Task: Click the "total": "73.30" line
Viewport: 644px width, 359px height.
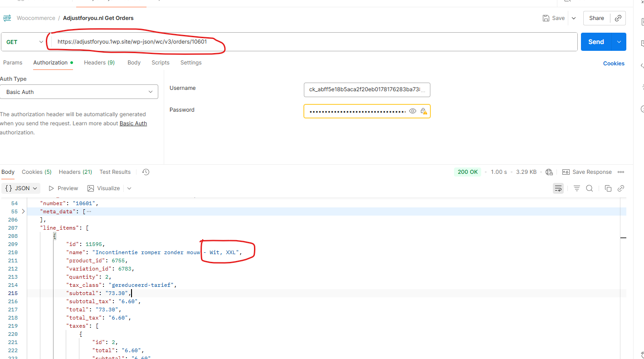Action: [93, 310]
